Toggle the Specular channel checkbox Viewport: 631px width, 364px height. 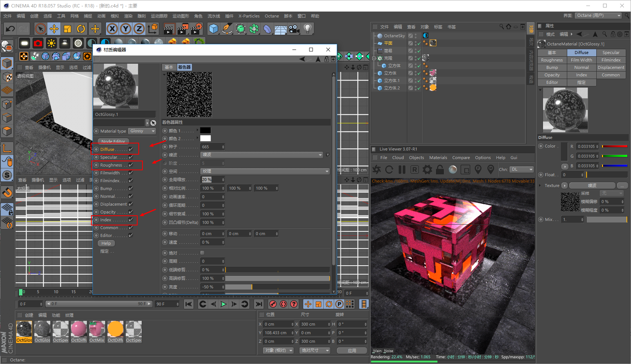click(x=131, y=157)
